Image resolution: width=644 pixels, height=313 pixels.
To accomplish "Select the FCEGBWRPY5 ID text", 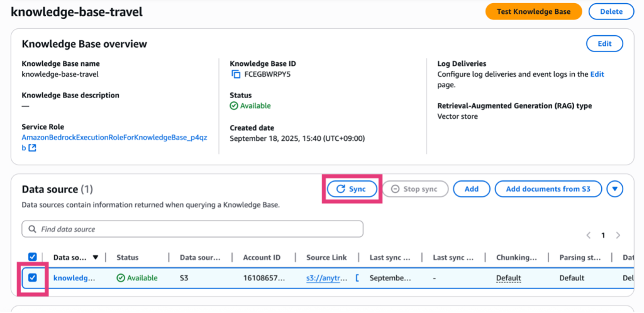I will pyautogui.click(x=267, y=74).
